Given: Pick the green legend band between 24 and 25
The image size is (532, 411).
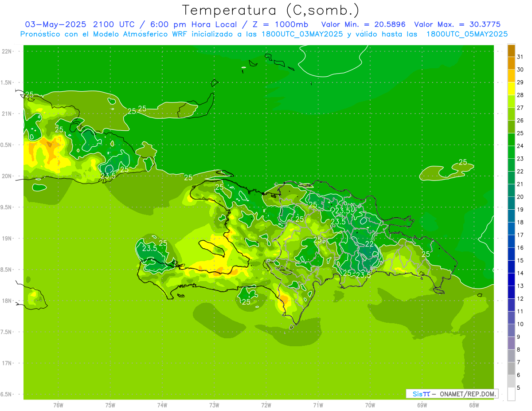Looking at the screenshot, I should 511,140.
